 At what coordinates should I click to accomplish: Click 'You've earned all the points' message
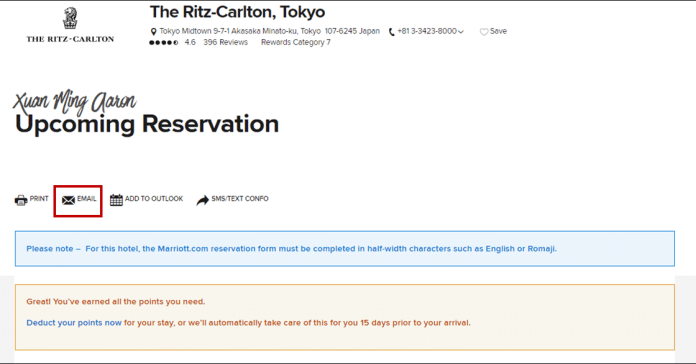point(115,301)
